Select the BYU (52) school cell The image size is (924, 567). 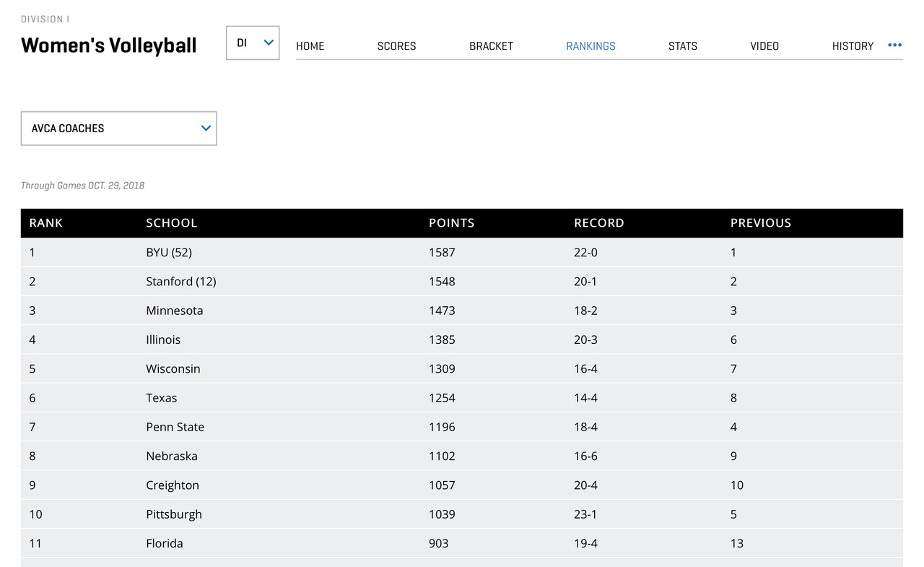[169, 253]
